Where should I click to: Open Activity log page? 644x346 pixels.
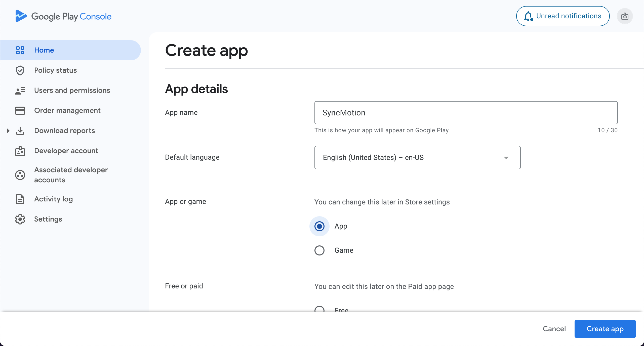pos(70,199)
